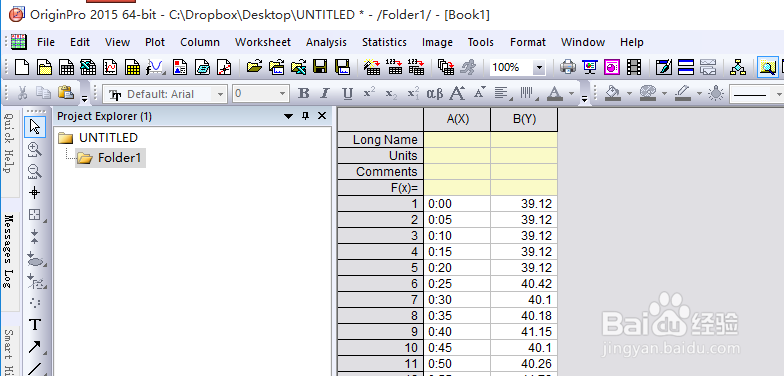784x376 pixels.
Task: Toggle Underline text formatting
Action: [348, 94]
